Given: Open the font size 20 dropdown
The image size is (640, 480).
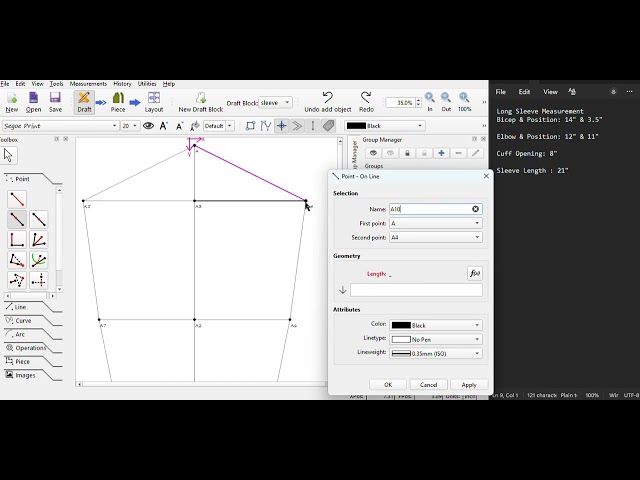Looking at the screenshot, I should click(x=130, y=126).
